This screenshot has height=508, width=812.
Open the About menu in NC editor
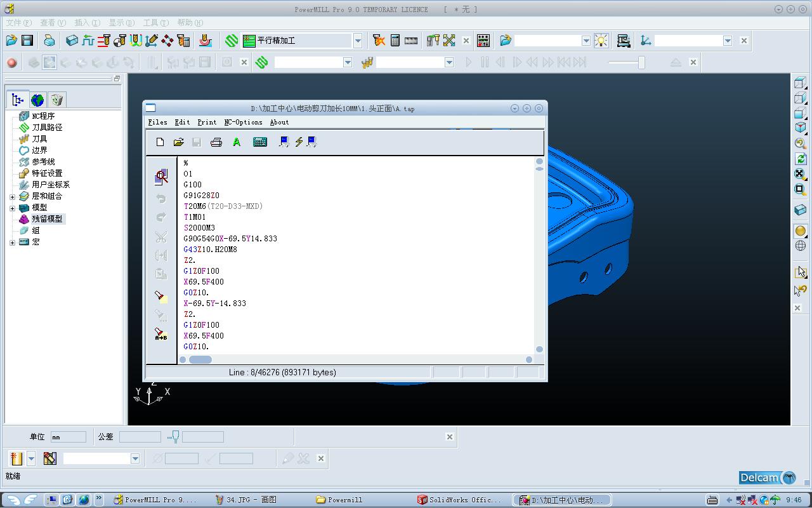(x=279, y=122)
